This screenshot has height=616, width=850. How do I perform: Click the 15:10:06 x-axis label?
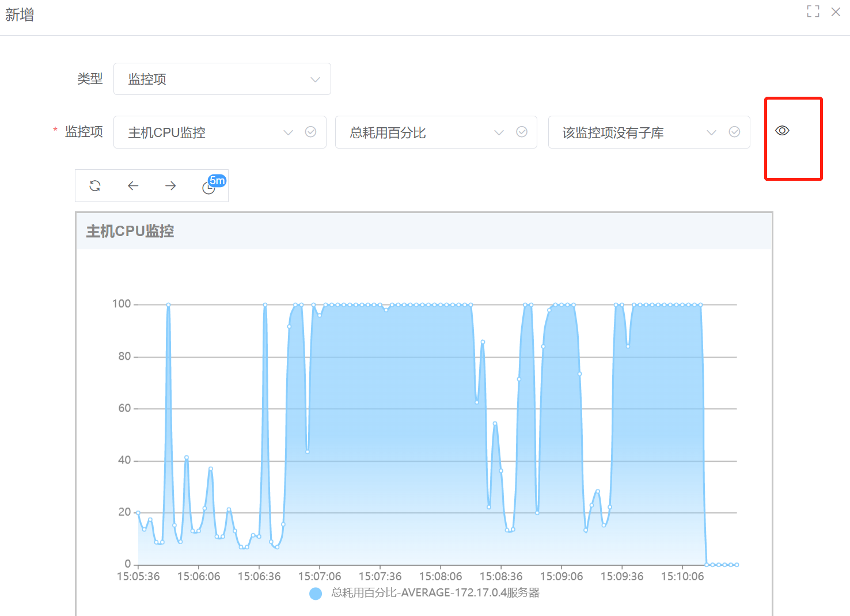(682, 576)
